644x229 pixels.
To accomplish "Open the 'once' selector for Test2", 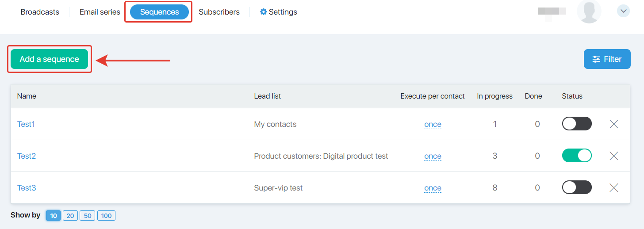I will pyautogui.click(x=433, y=156).
